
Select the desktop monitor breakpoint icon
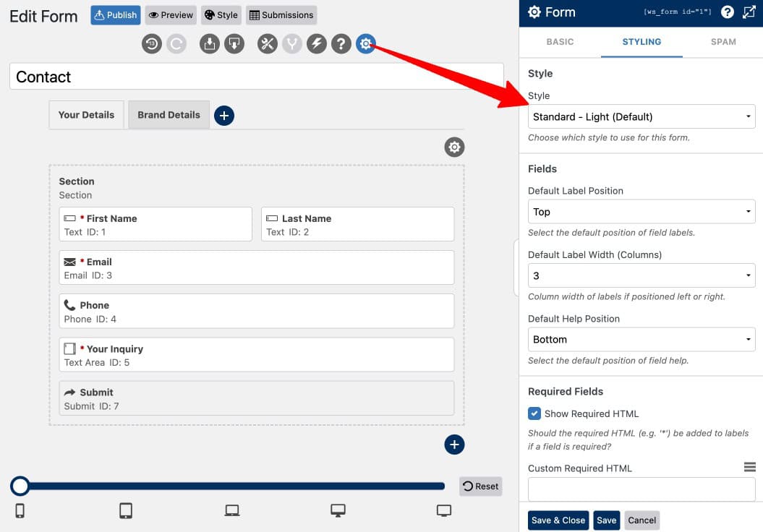[x=338, y=510]
